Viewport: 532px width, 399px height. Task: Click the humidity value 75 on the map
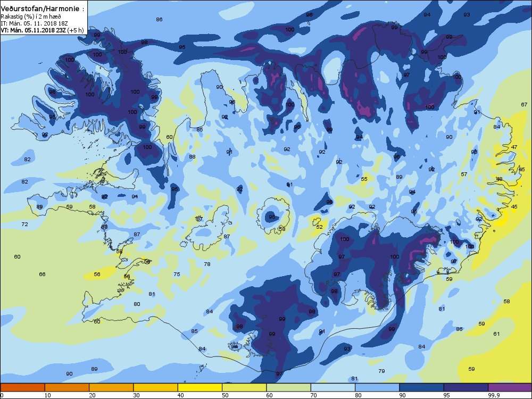(x=177, y=274)
